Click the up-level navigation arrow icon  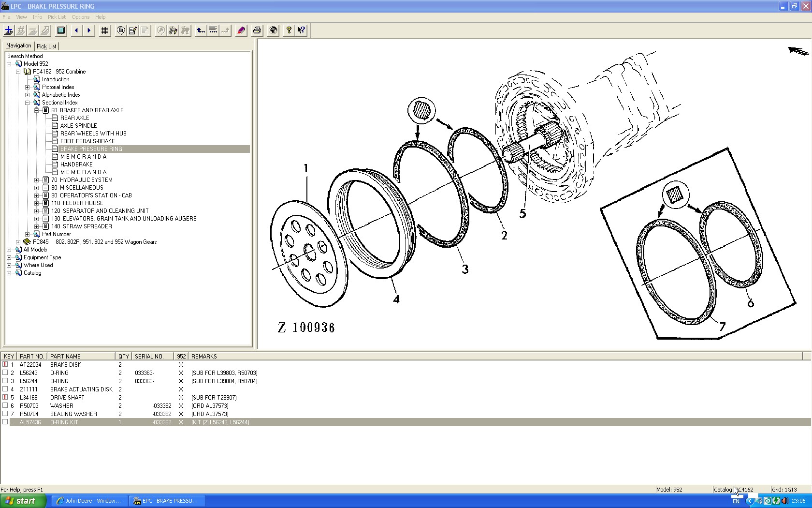click(201, 30)
